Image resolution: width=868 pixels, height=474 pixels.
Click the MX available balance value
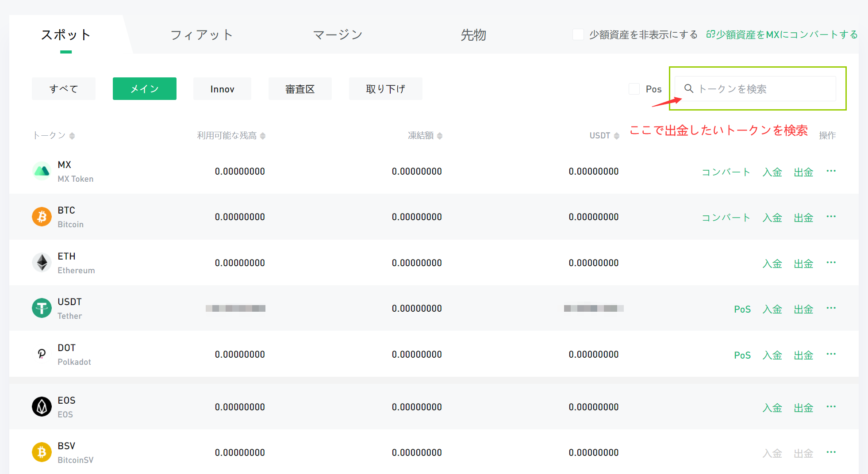coord(240,171)
